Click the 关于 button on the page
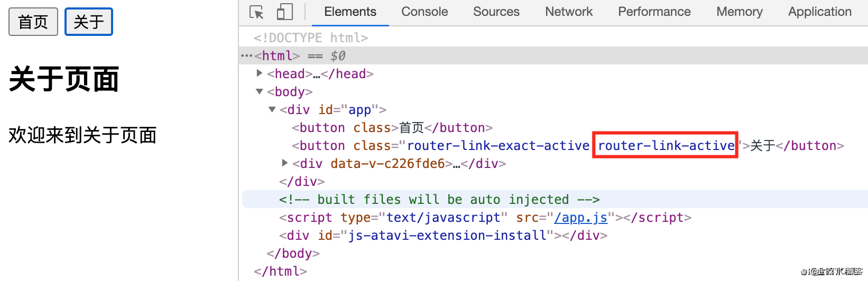This screenshot has width=868, height=281. click(x=89, y=22)
